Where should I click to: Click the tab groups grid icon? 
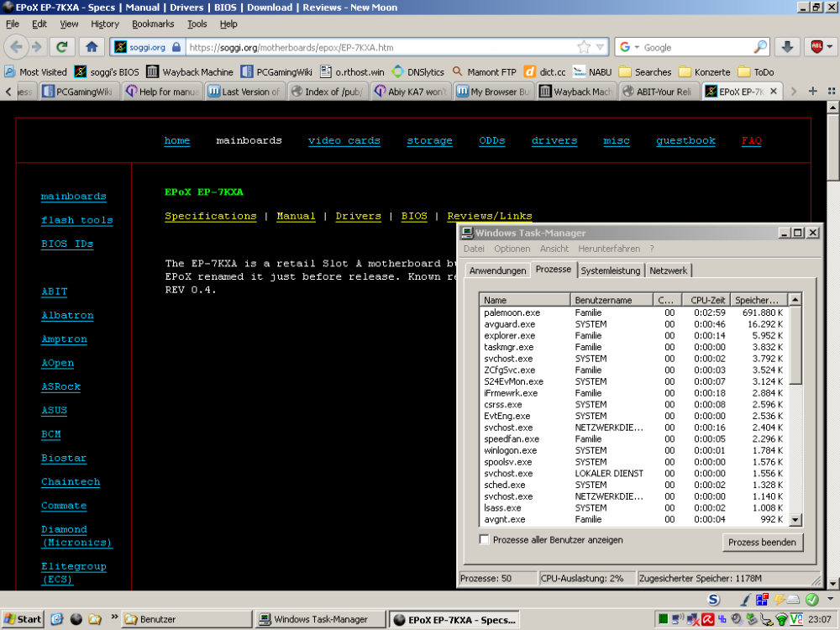832,91
